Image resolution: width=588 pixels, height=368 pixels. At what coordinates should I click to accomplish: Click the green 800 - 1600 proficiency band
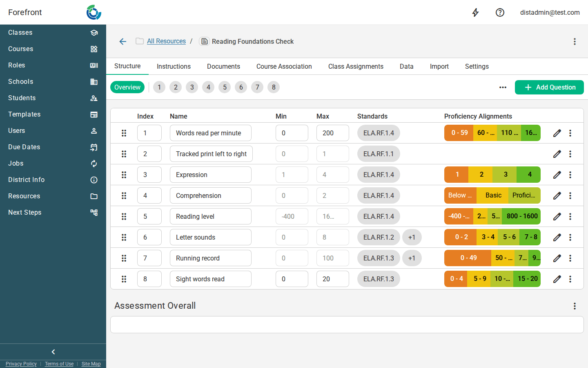pyautogui.click(x=522, y=216)
